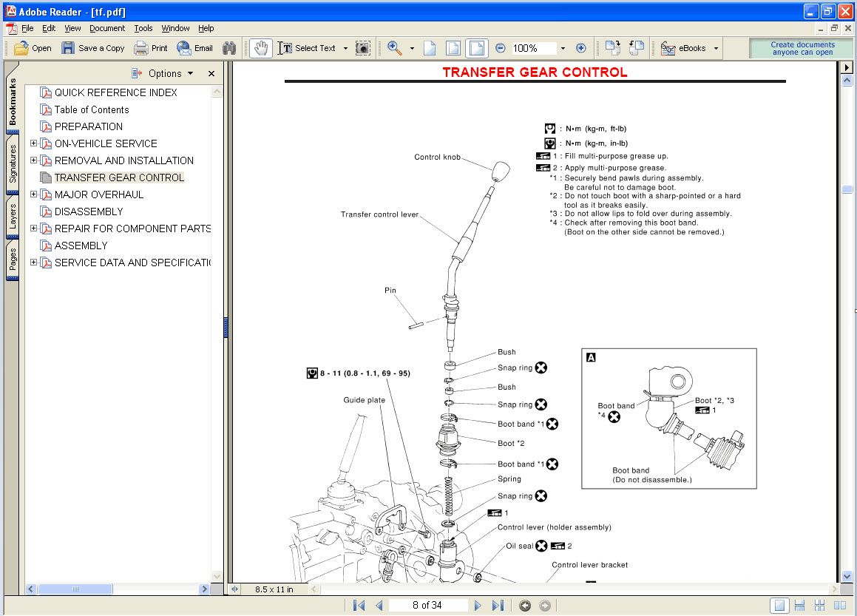The width and height of the screenshot is (857, 616).
Task: Click Create documents anyone can open
Action: [802, 48]
